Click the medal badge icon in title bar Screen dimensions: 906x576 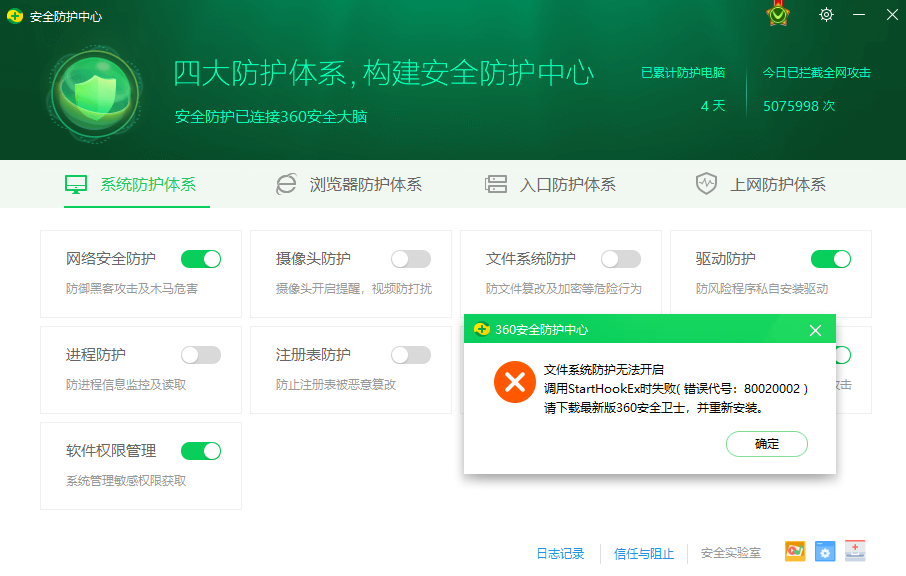(x=778, y=14)
